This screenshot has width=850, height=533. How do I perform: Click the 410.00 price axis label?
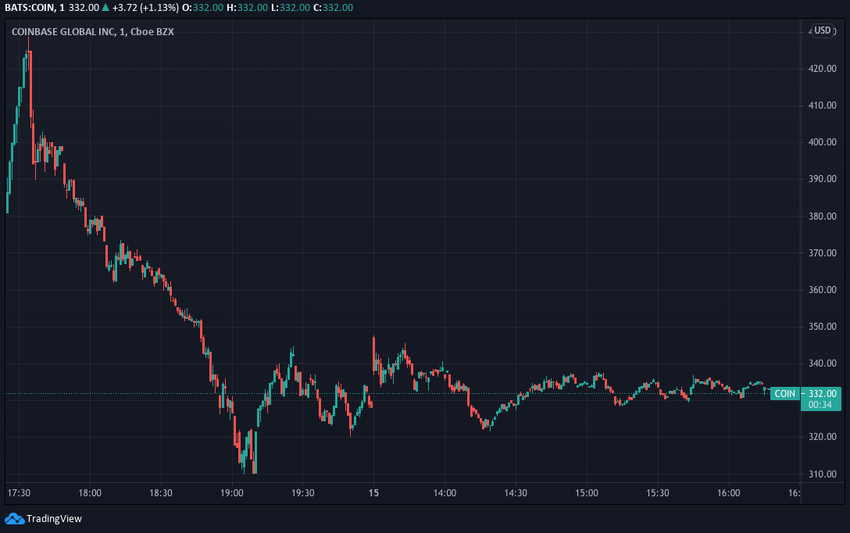pyautogui.click(x=822, y=105)
